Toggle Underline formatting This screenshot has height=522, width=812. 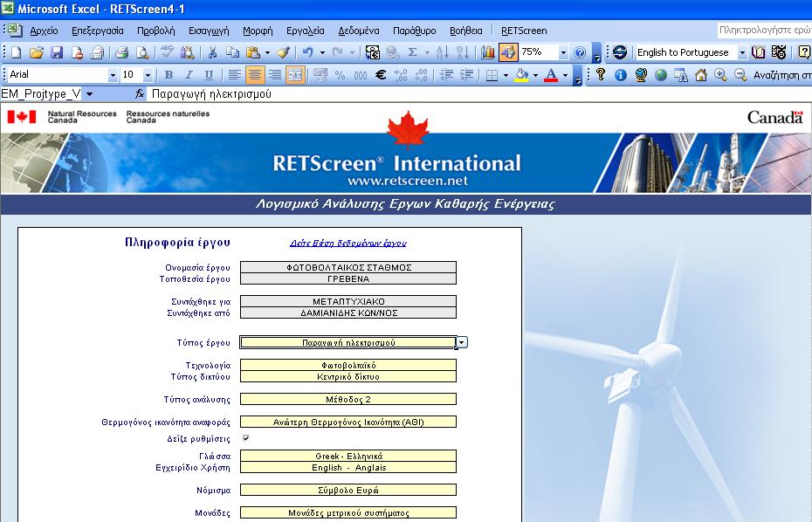[210, 75]
